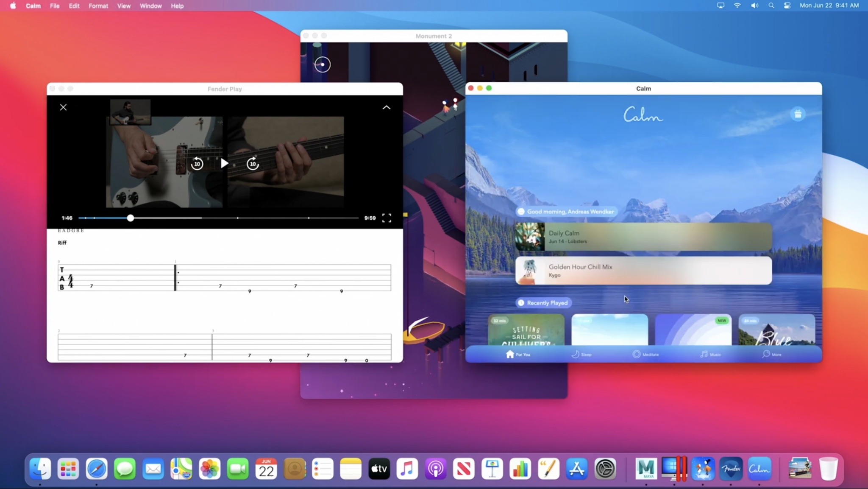Screen dimensions: 868x489
Task: Switch to the Meditate tab
Action: 645,354
